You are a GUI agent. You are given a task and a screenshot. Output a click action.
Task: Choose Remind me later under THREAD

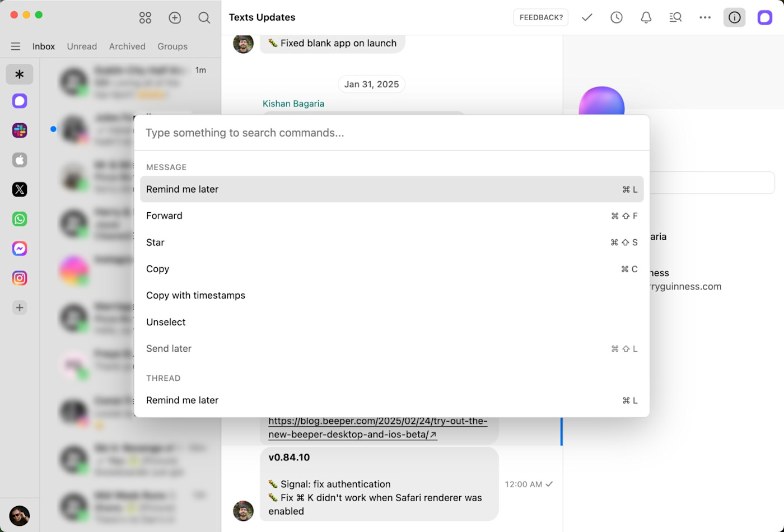click(392, 400)
